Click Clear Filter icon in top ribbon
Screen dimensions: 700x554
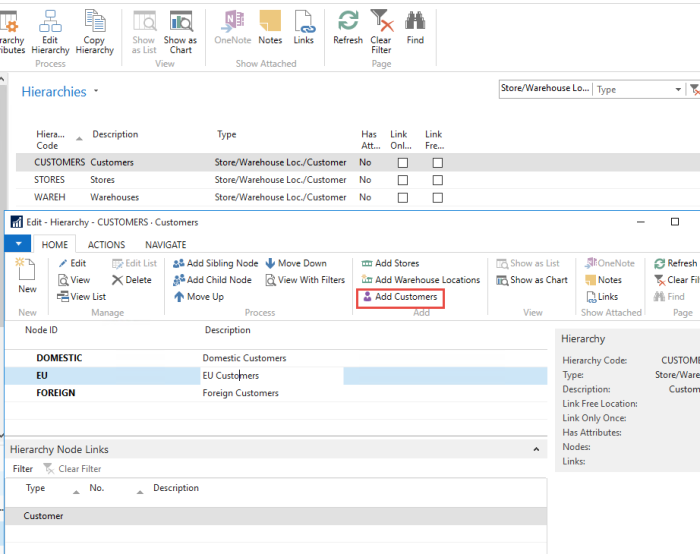(x=381, y=21)
